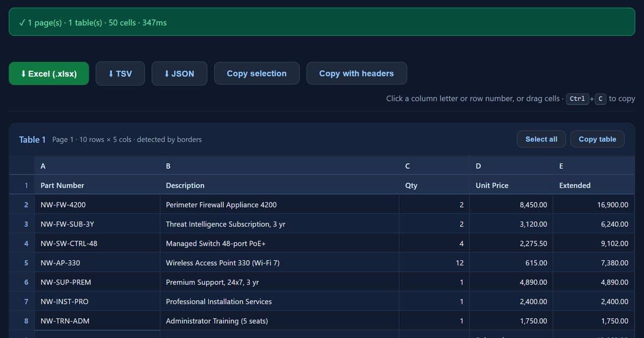Select unit price cell '3,120.00'
Image resolution: width=644 pixels, height=338 pixels.
[x=512, y=224]
